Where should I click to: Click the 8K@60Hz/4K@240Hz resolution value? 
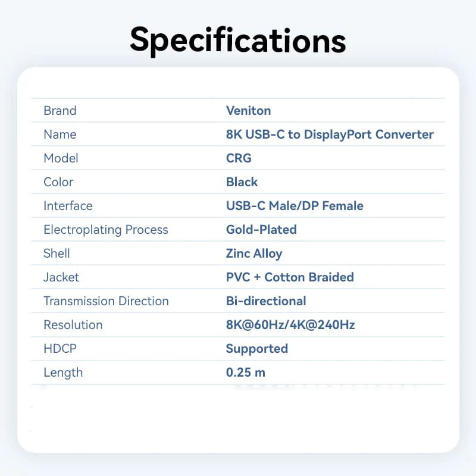coord(290,325)
